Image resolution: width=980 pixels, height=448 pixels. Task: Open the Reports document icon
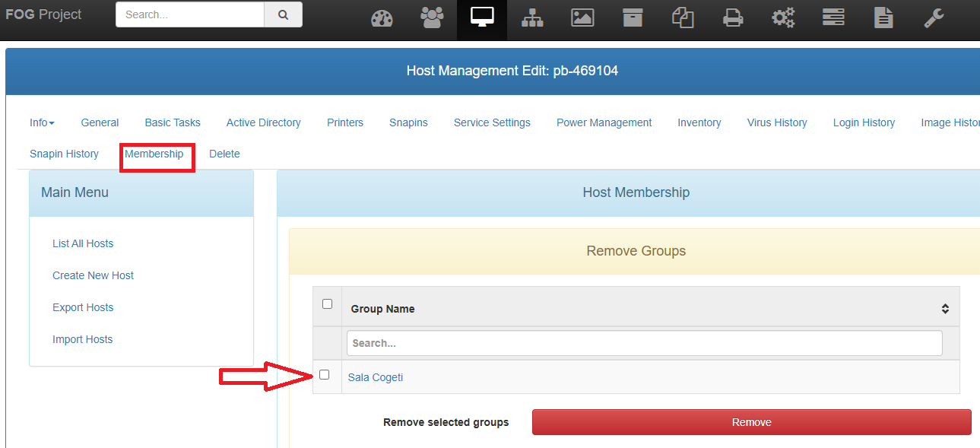883,18
